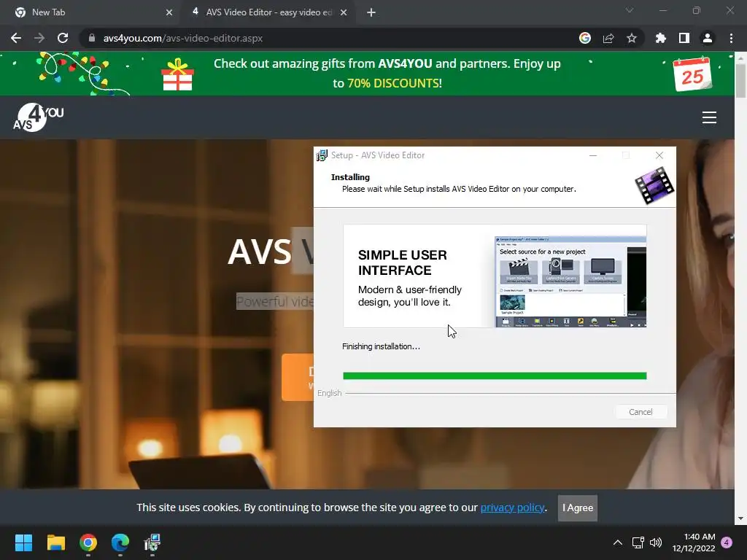Share this page via share icon
This screenshot has height=560, width=747.
(x=608, y=38)
